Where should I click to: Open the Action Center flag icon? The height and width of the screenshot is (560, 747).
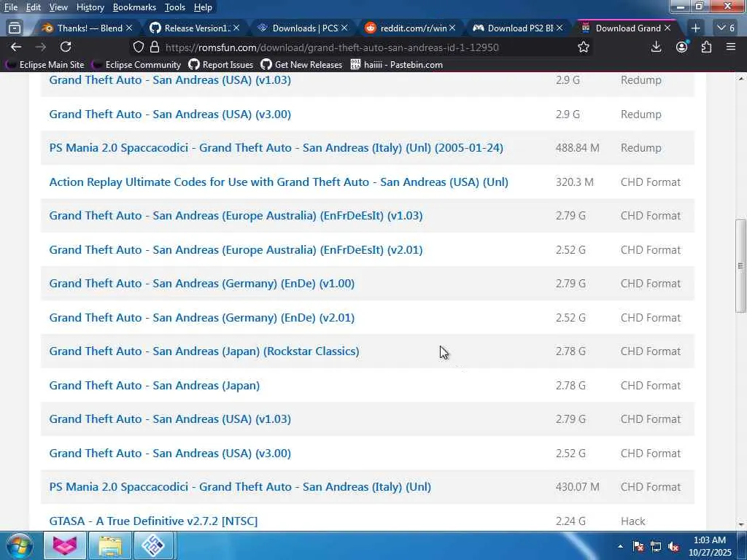pos(638,546)
